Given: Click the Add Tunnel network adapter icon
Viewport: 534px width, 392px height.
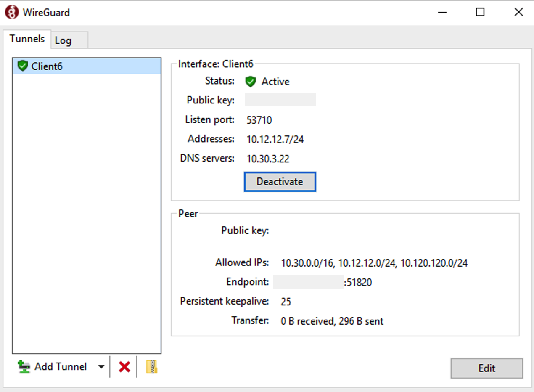Looking at the screenshot, I should [x=24, y=367].
